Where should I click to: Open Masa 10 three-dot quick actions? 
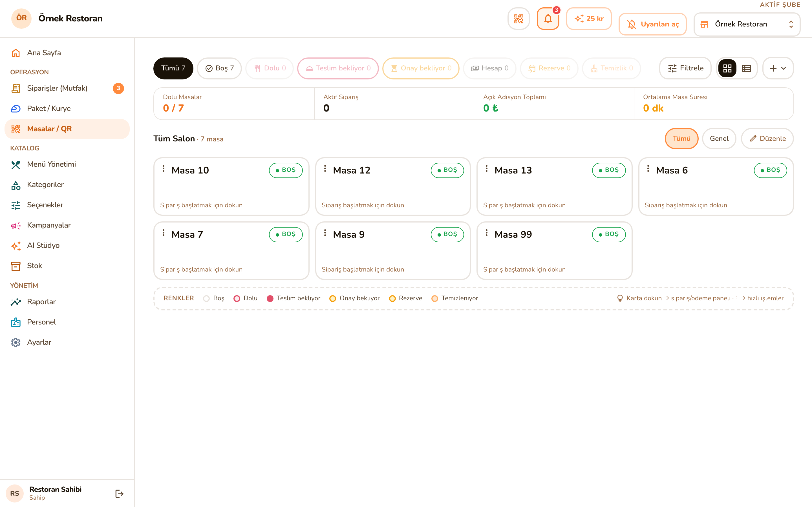tap(164, 169)
